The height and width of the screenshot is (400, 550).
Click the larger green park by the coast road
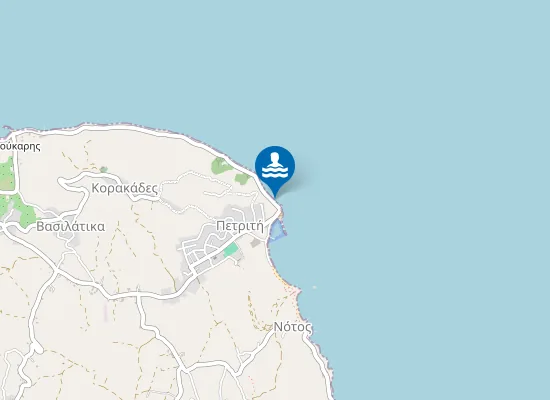pos(221,165)
